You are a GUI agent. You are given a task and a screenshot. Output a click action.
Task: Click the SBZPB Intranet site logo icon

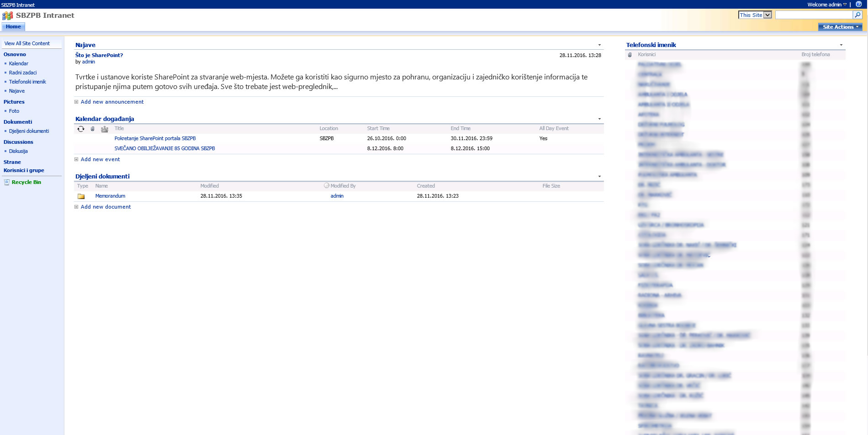(7, 16)
